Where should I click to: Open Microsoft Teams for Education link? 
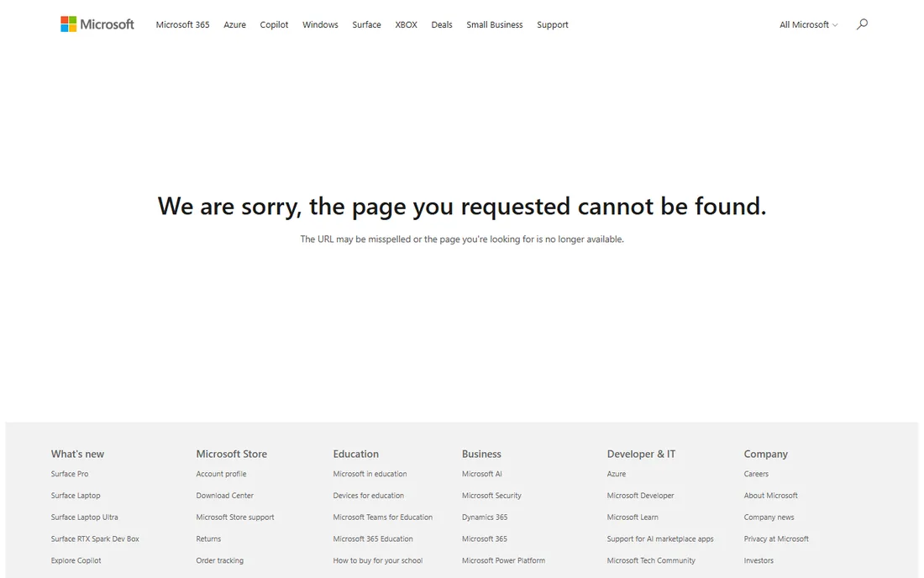click(x=382, y=518)
